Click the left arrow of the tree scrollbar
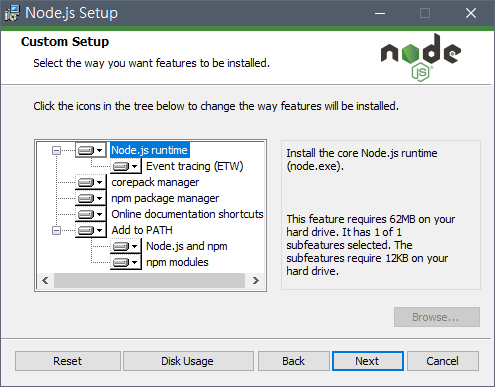Image resolution: width=495 pixels, height=387 pixels. [x=46, y=281]
